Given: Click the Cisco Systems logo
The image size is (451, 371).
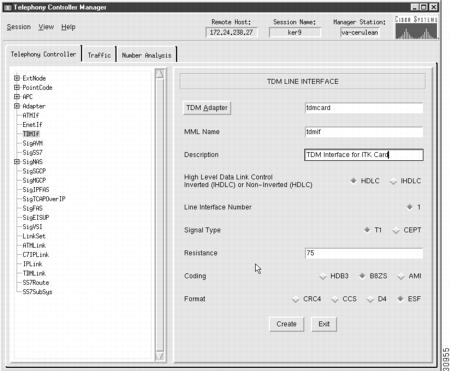Looking at the screenshot, I should (416, 27).
